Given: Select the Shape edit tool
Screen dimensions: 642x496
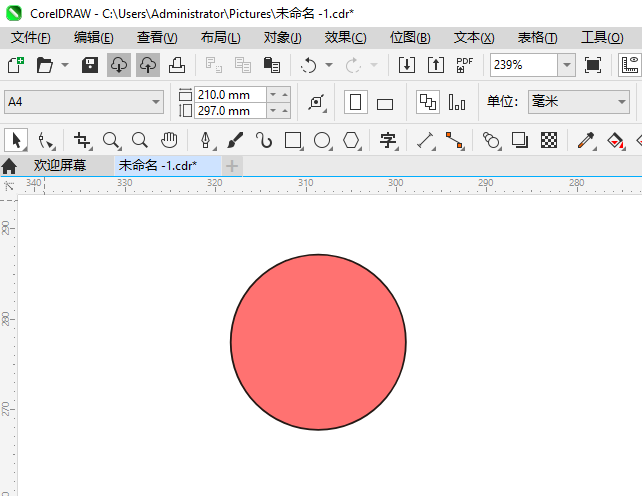Looking at the screenshot, I should pyautogui.click(x=45, y=140).
